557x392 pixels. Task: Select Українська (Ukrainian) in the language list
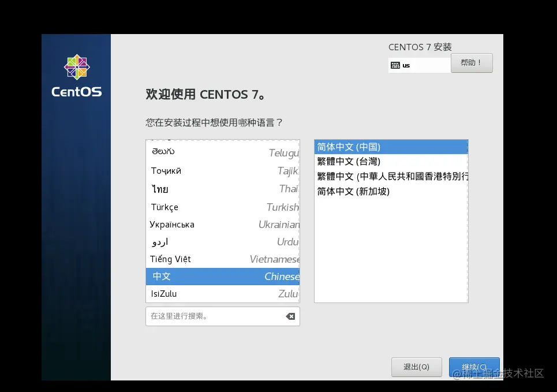coord(223,225)
